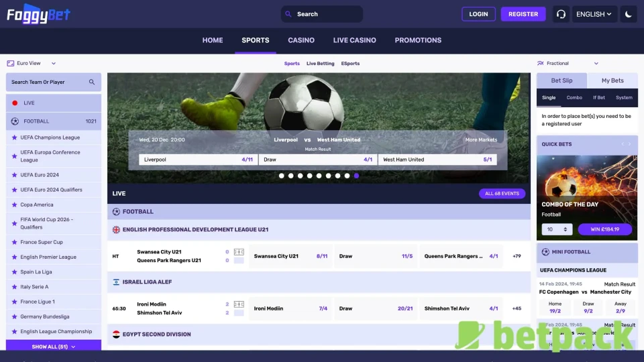Click the team search magnifier icon
The height and width of the screenshot is (362, 644).
pyautogui.click(x=92, y=82)
